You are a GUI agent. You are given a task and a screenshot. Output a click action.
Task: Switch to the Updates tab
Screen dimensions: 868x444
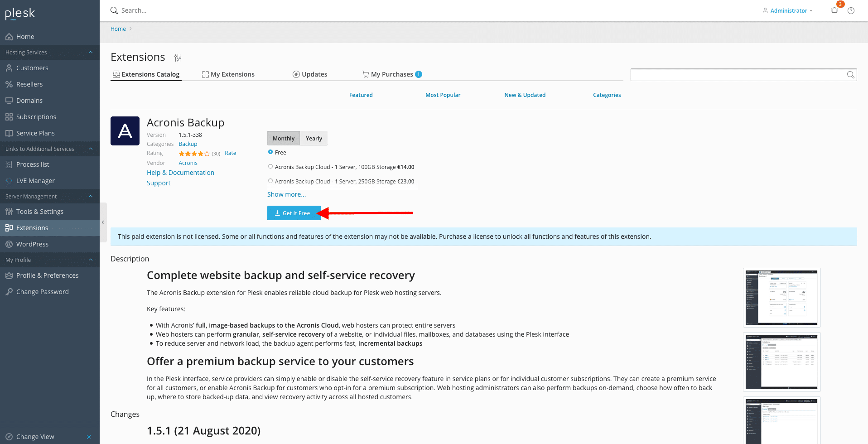point(310,74)
